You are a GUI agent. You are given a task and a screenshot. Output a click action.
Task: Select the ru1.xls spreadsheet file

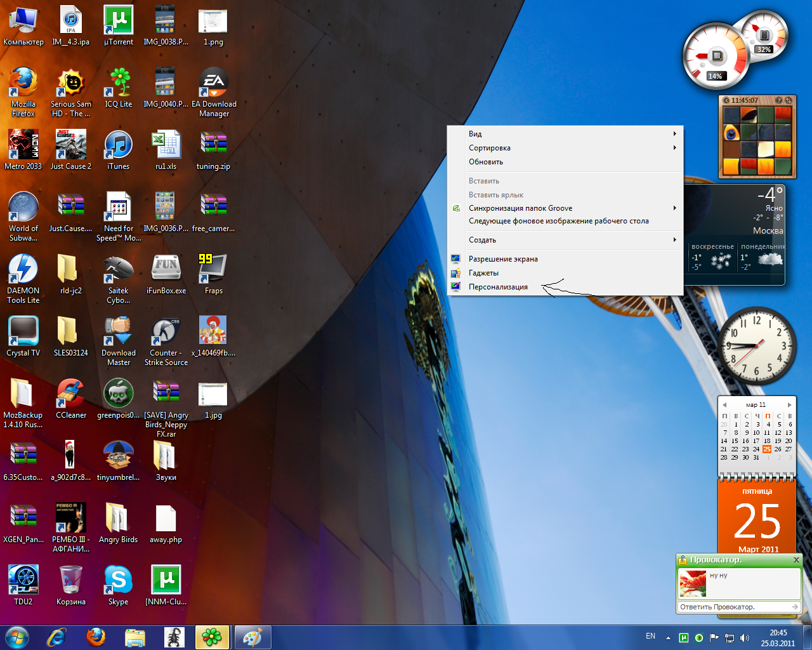(166, 150)
